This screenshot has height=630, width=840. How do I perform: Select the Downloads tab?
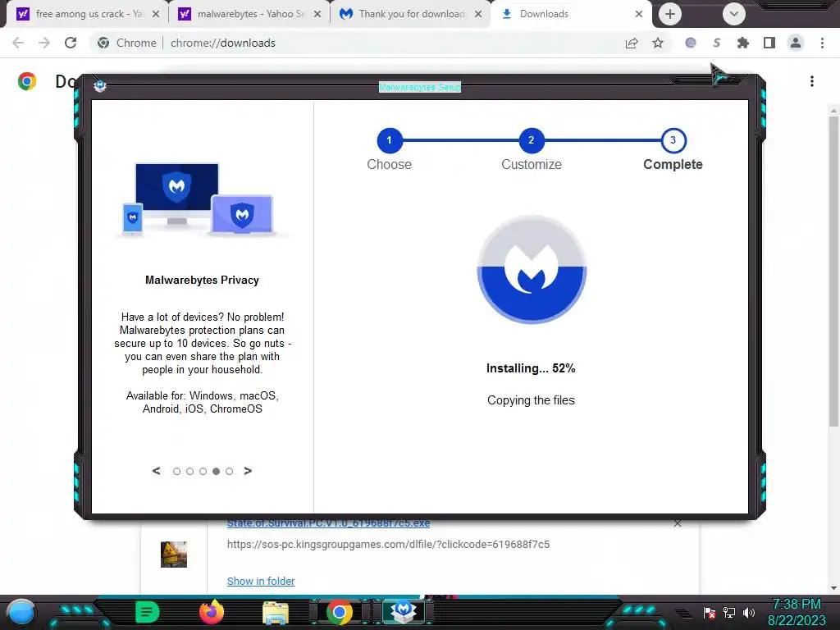coord(570,14)
